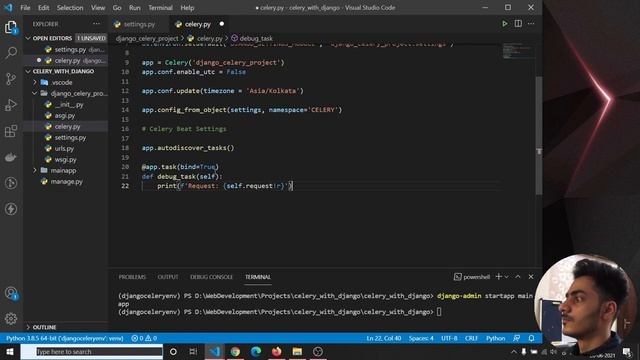640x360 pixels.
Task: Expand the mainapp folder
Action: 35,170
